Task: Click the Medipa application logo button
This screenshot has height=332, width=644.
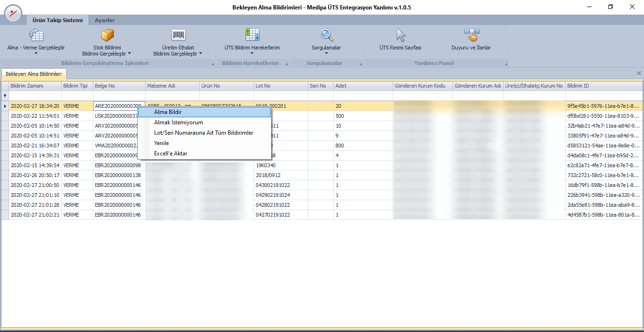Action: coord(13,13)
